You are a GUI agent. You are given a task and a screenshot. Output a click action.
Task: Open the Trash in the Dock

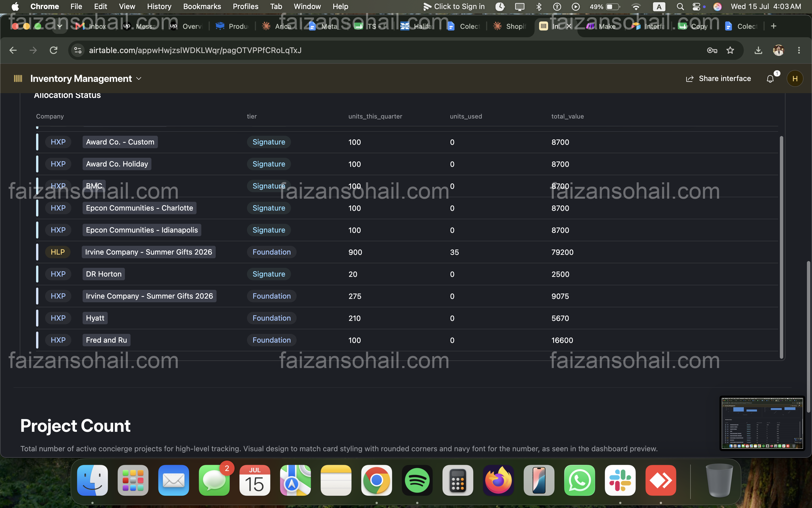(719, 480)
